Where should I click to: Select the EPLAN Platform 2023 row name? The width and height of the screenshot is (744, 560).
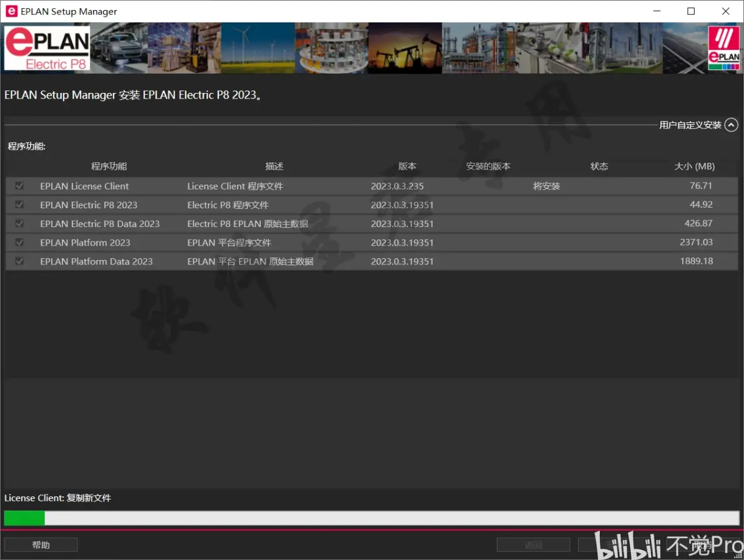(85, 243)
